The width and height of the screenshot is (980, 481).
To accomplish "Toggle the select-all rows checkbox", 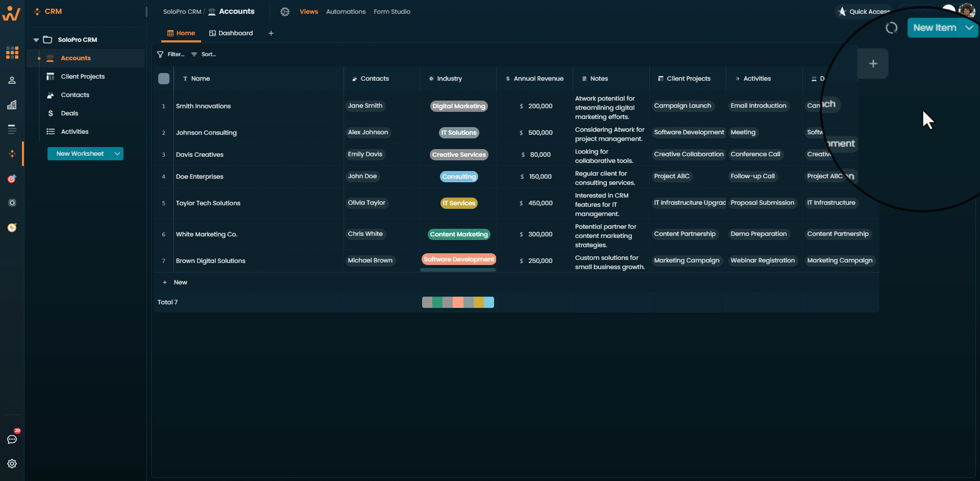I will pos(164,79).
